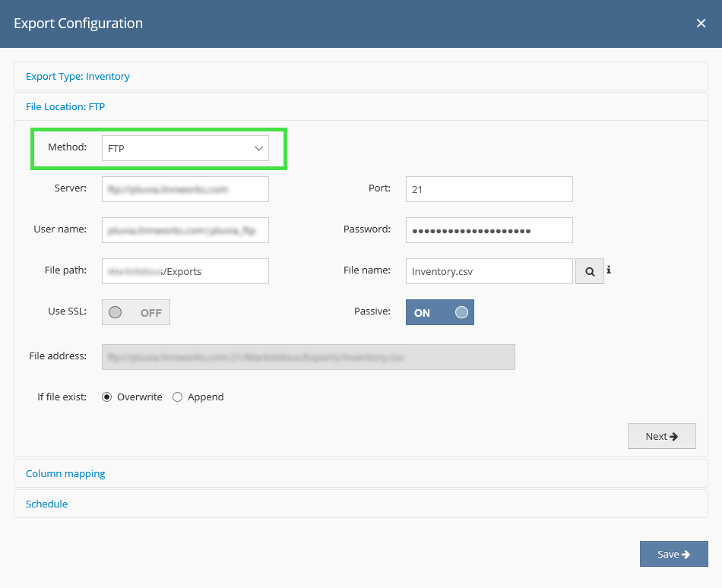Expand the Column mapping section
This screenshot has height=588, width=722.
[x=65, y=473]
